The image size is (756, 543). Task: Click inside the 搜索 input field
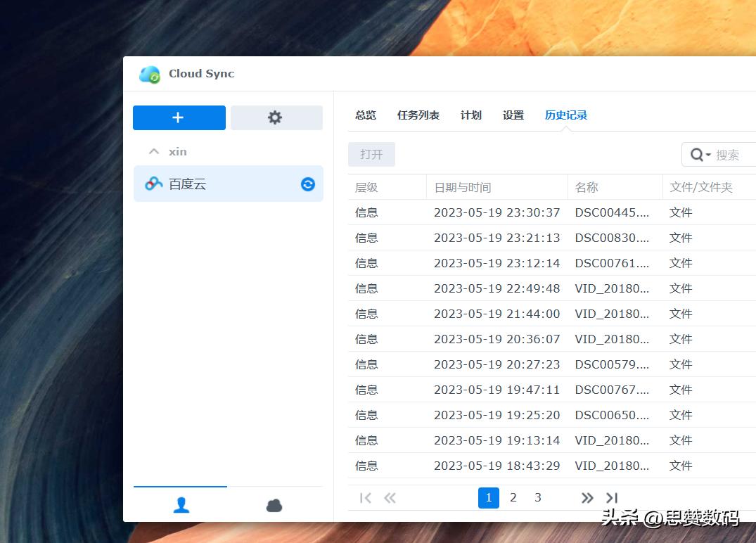coord(731,154)
